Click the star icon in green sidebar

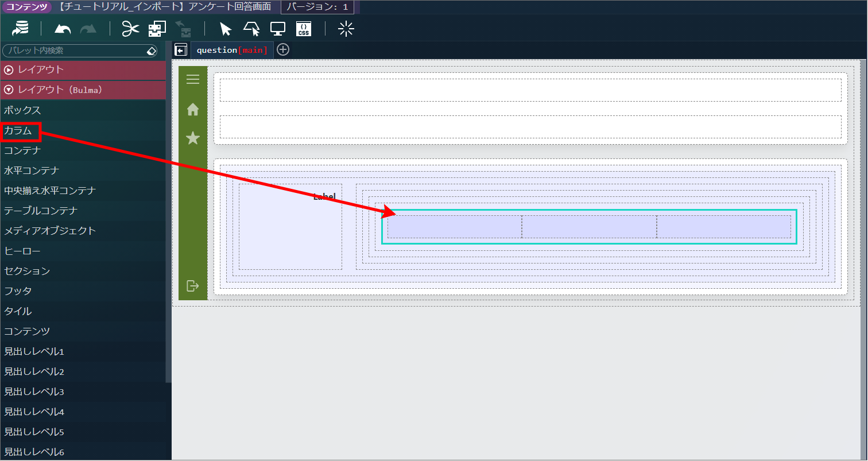click(193, 138)
